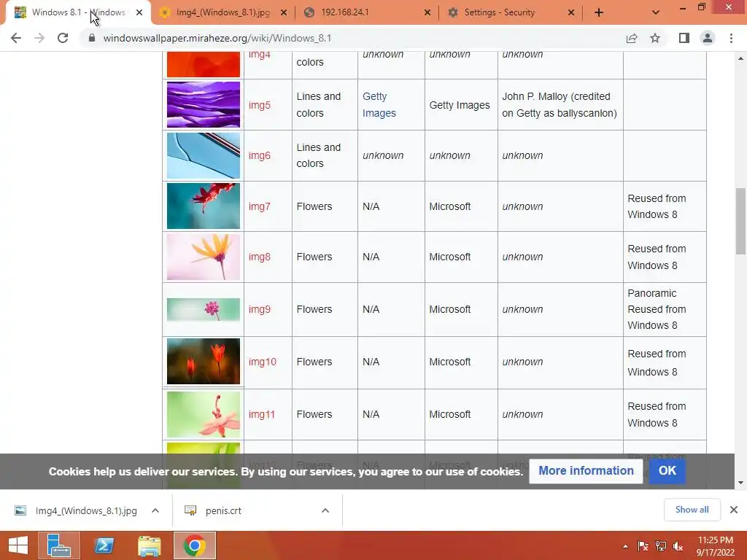
Task: Show all downloads
Action: [692, 510]
